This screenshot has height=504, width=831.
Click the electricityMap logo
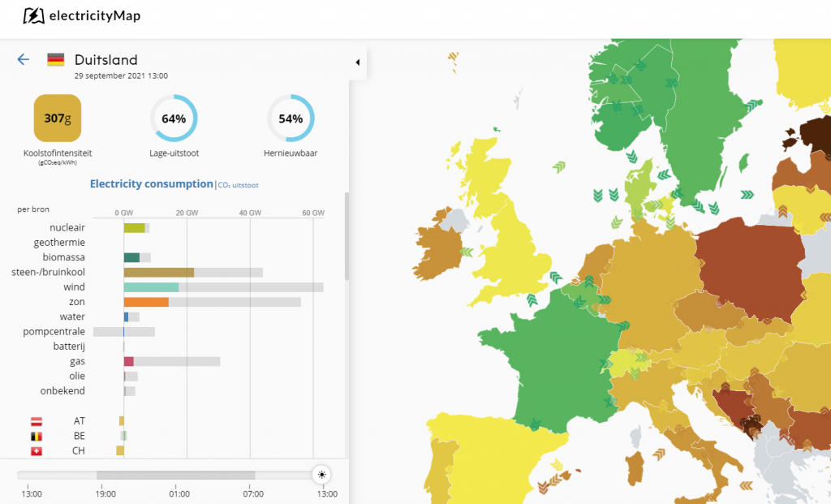74,15
